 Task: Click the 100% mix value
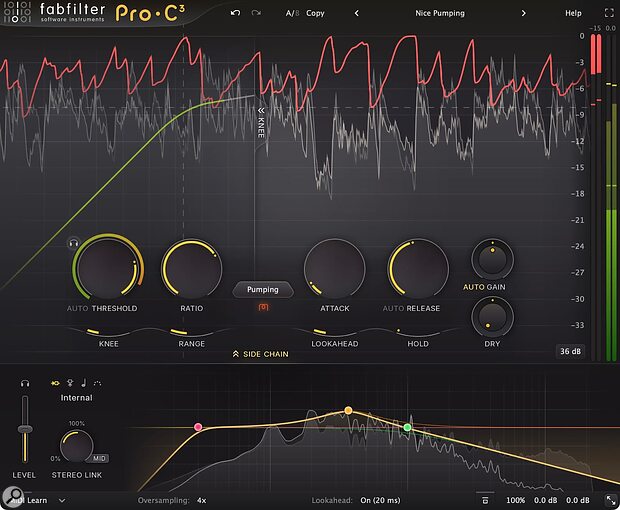coord(515,500)
